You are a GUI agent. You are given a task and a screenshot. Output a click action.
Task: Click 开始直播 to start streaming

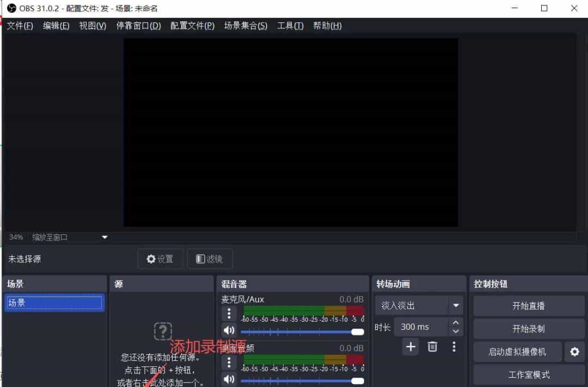pos(528,305)
